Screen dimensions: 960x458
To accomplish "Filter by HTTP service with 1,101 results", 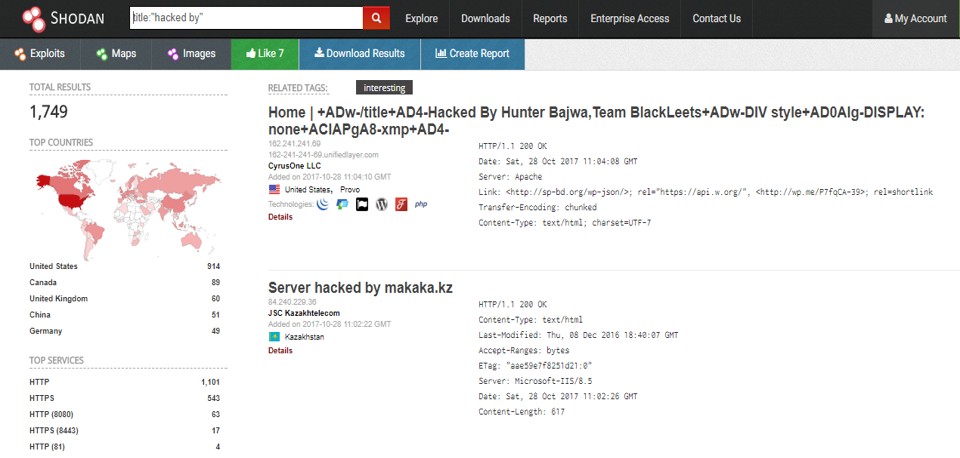I will 124,382.
